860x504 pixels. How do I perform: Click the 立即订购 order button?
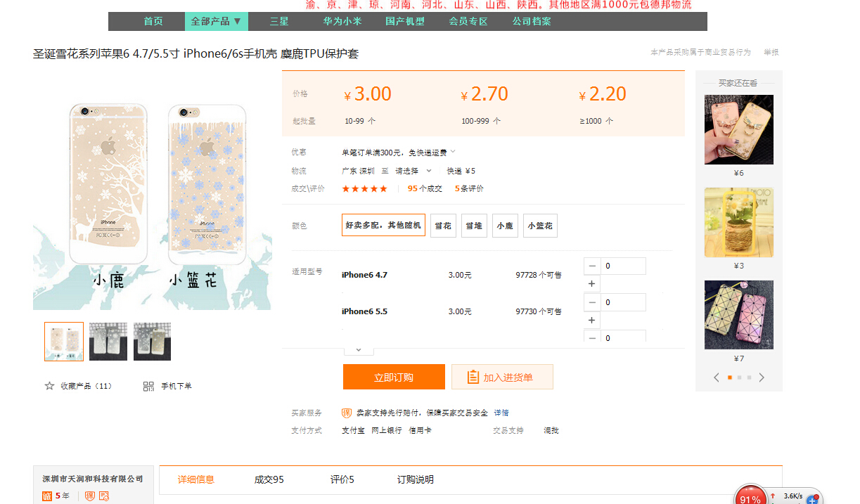[394, 377]
